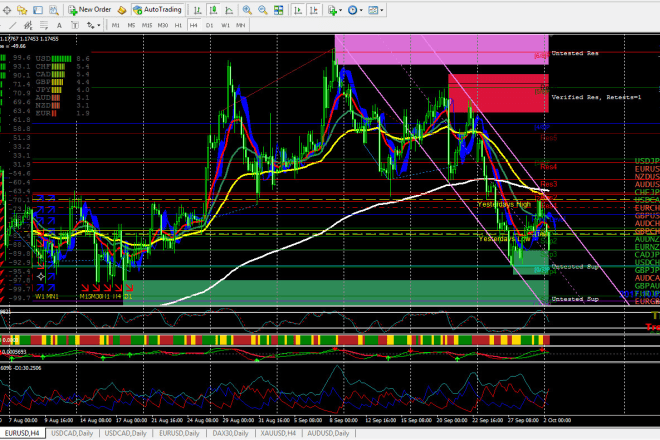Click the CADJP pair in right list

[647, 254]
